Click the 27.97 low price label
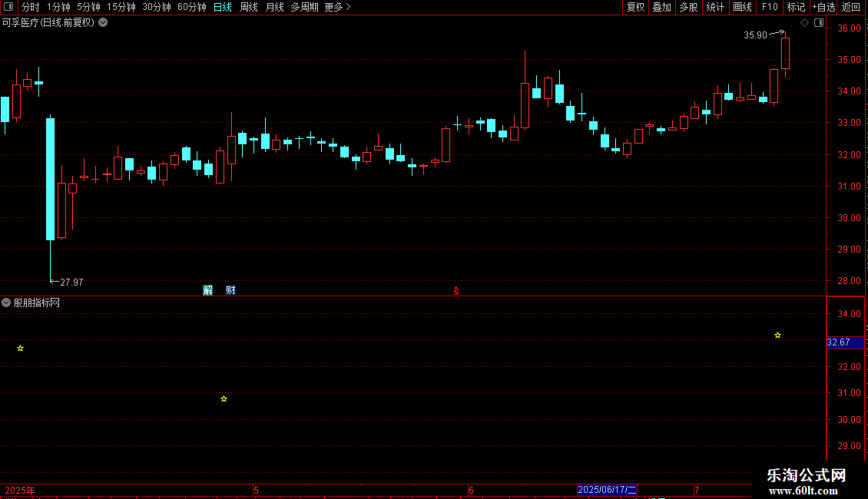Screen dimensions: 868x499 (x=72, y=283)
